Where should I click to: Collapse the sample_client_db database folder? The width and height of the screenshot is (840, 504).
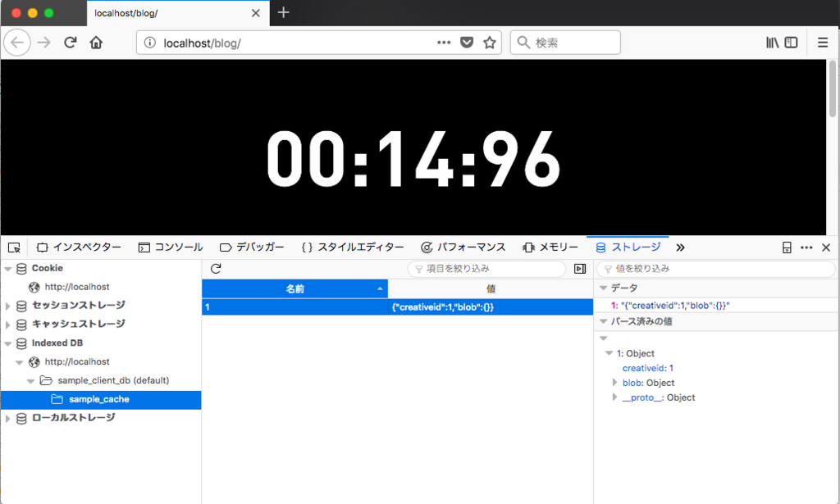click(30, 380)
